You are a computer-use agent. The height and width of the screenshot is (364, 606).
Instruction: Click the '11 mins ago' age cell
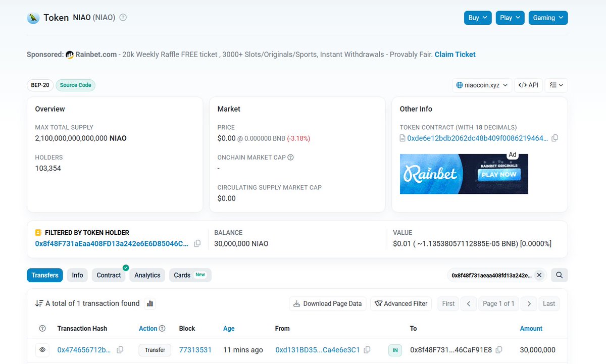coord(243,349)
